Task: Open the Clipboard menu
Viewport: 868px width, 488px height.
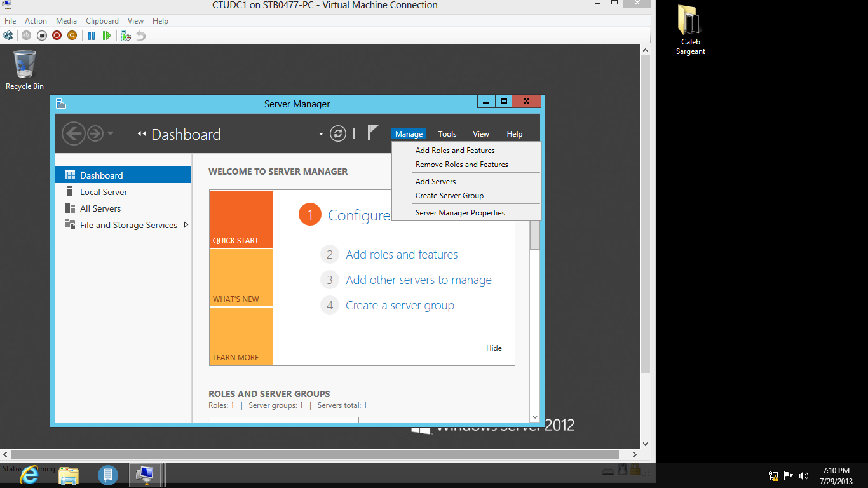Action: pos(102,21)
